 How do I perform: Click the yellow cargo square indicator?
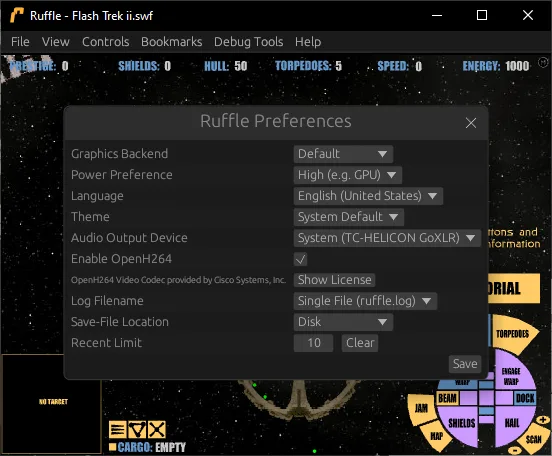pos(113,447)
